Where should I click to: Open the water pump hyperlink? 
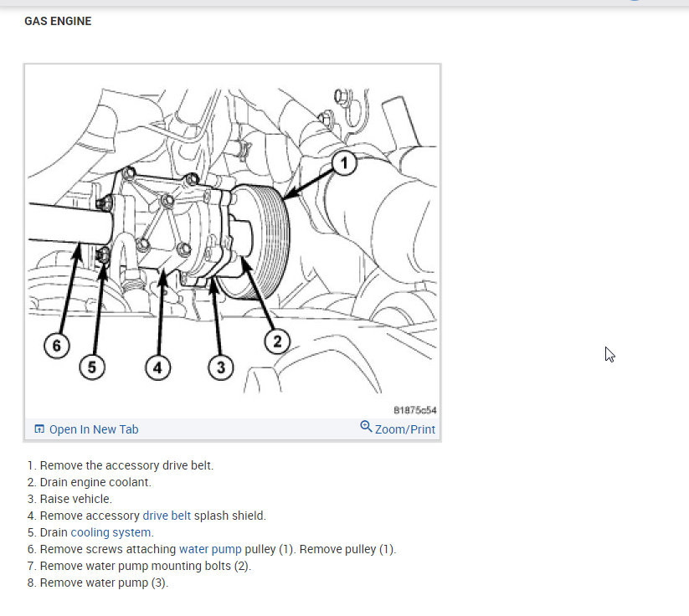(210, 549)
